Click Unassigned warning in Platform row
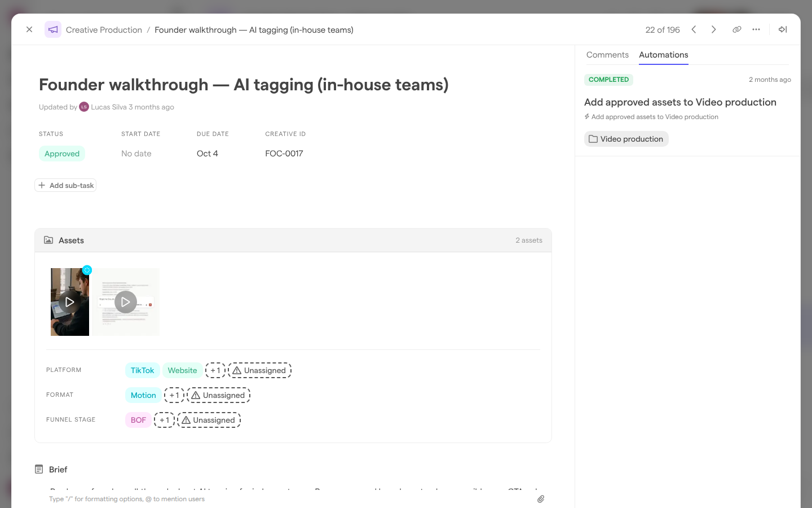The image size is (812, 508). click(259, 370)
